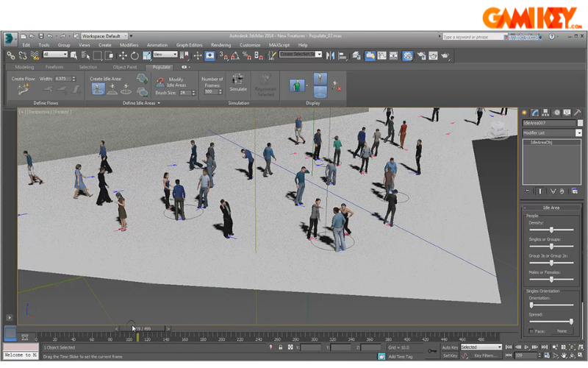Open Render Setup teapot icon
The width and height of the screenshot is (588, 368).
click(421, 56)
